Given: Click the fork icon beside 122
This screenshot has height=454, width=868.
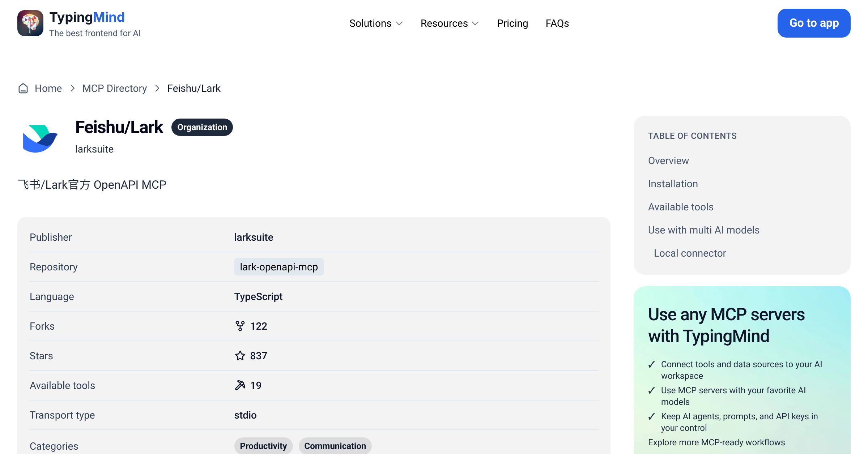Looking at the screenshot, I should (240, 326).
